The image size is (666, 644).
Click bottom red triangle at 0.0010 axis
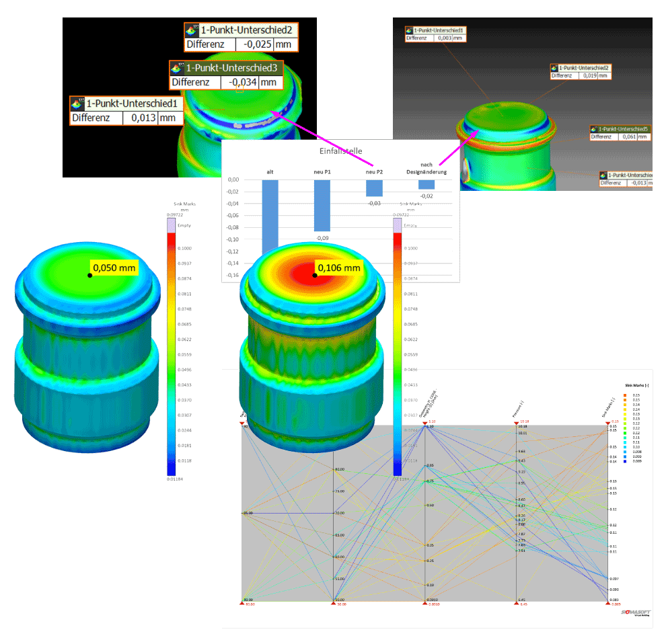[424, 604]
